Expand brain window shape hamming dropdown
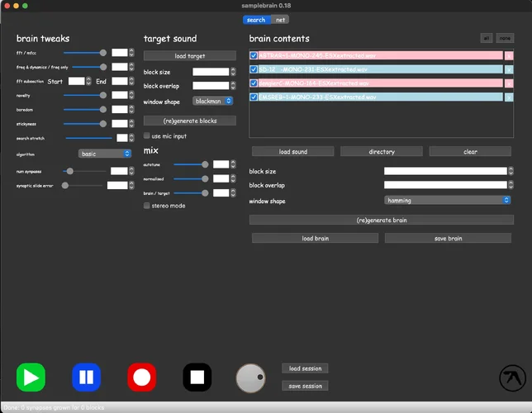Viewport: 532px width, 413px height. pyautogui.click(x=447, y=200)
